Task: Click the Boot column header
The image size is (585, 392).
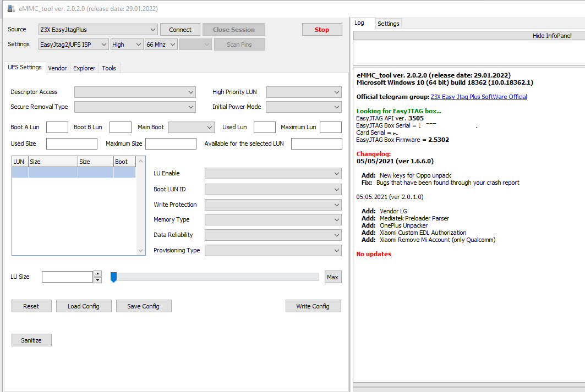Action: pyautogui.click(x=124, y=162)
